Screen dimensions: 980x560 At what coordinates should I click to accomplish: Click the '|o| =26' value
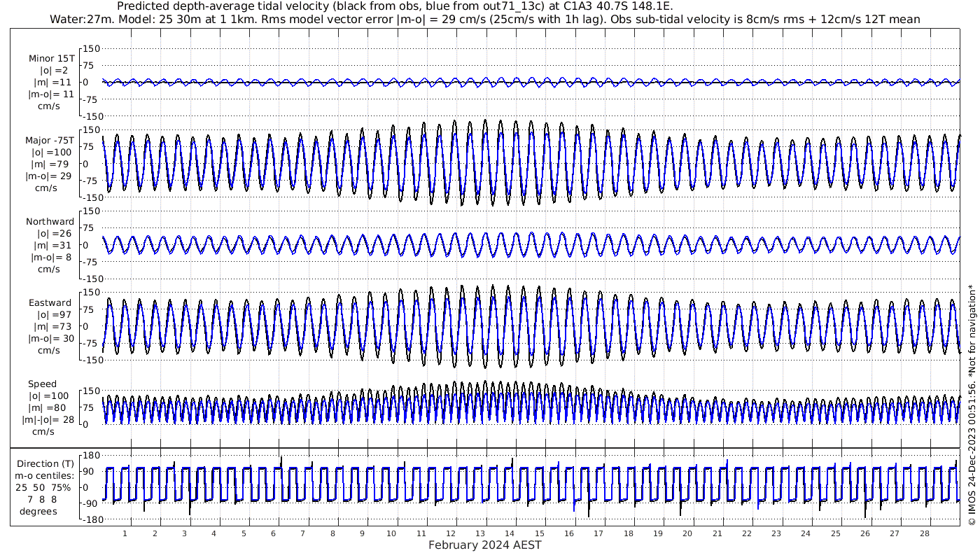point(54,233)
